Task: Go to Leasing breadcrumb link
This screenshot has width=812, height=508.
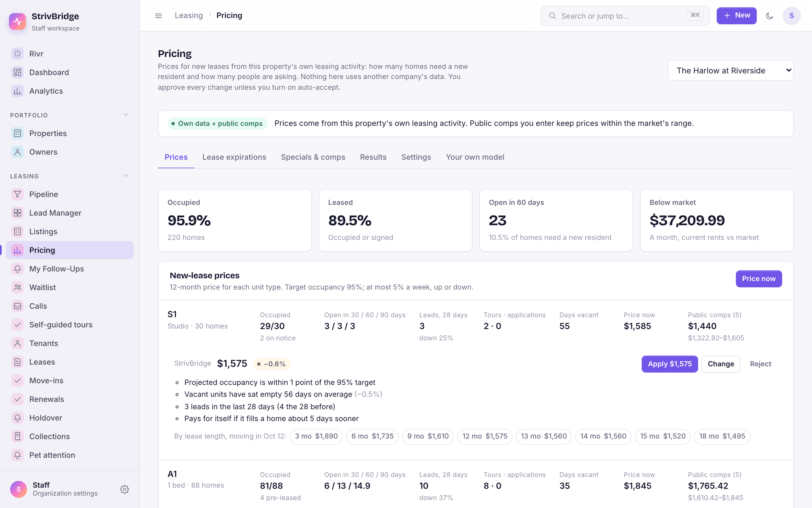Action: [189, 16]
